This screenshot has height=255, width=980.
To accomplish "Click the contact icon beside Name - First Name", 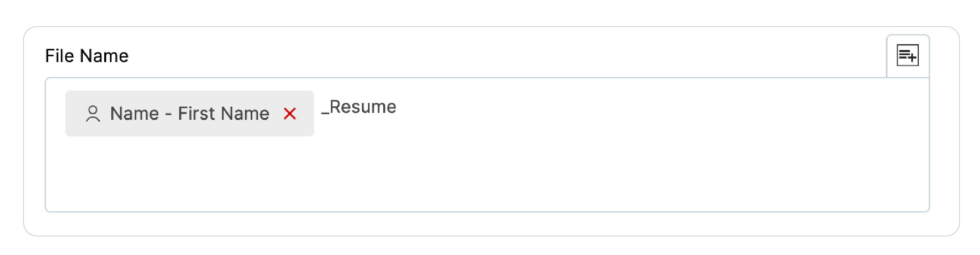I will 92,114.
